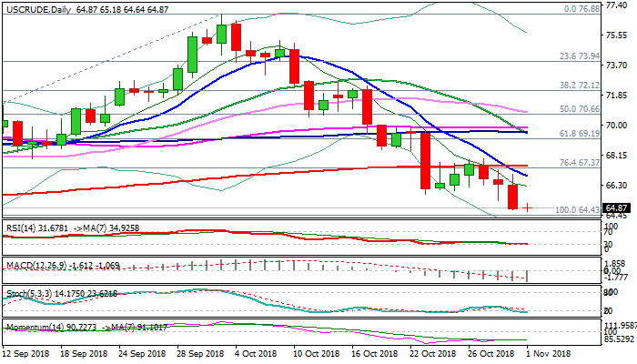Select the MACD(12,26,9) indicator label
This screenshot has height=364, width=637.
(31, 265)
